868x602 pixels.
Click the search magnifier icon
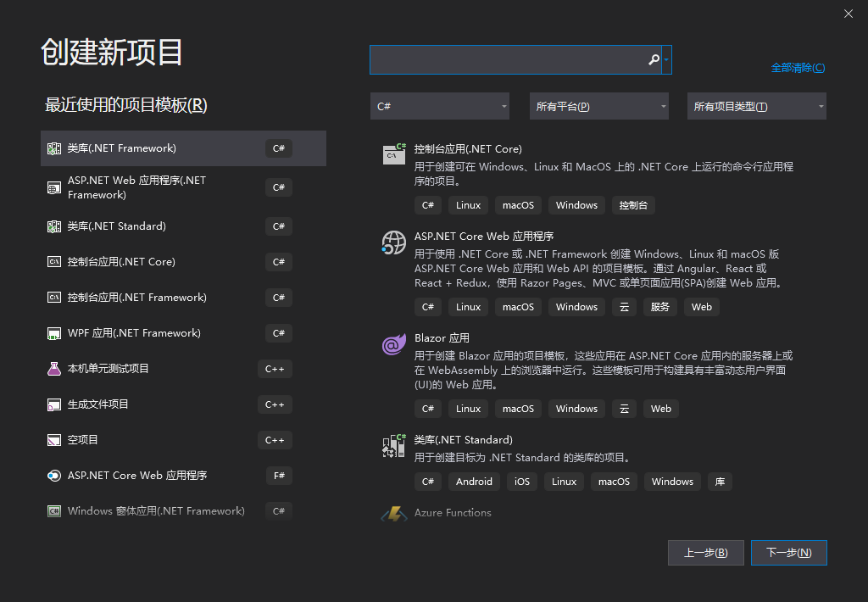pos(654,60)
